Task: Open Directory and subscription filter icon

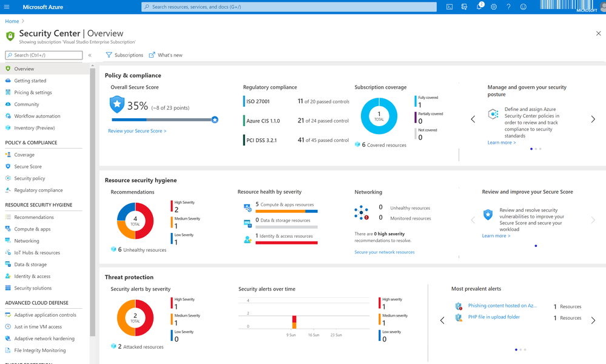Action: pos(464,7)
